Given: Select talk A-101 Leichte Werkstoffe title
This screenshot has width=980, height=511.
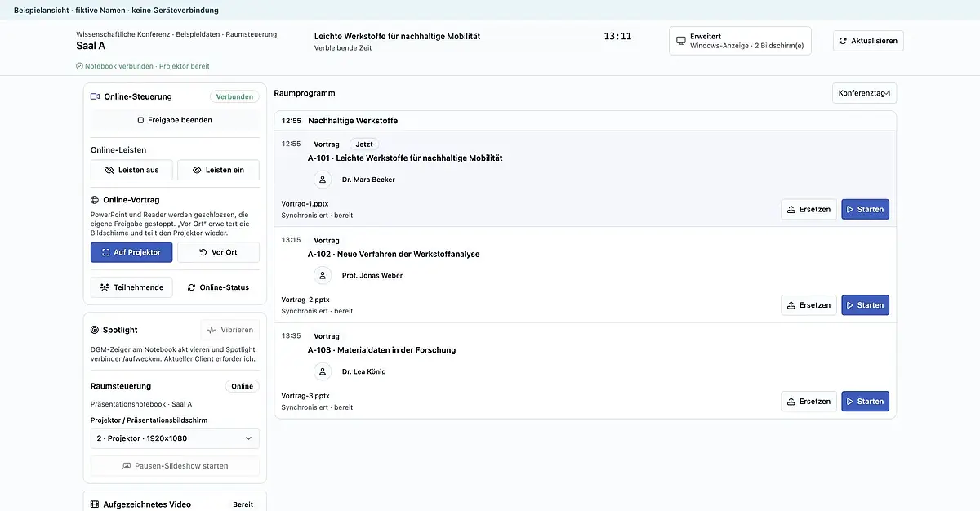Looking at the screenshot, I should click(405, 158).
